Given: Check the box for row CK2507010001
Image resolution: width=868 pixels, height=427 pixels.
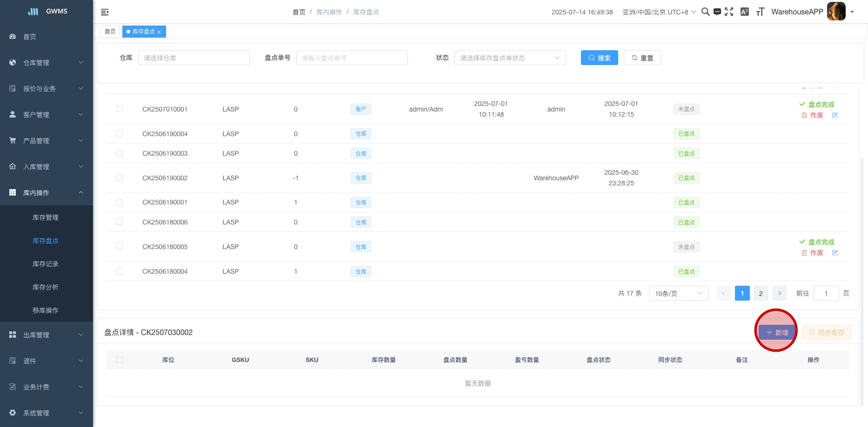Looking at the screenshot, I should [120, 109].
